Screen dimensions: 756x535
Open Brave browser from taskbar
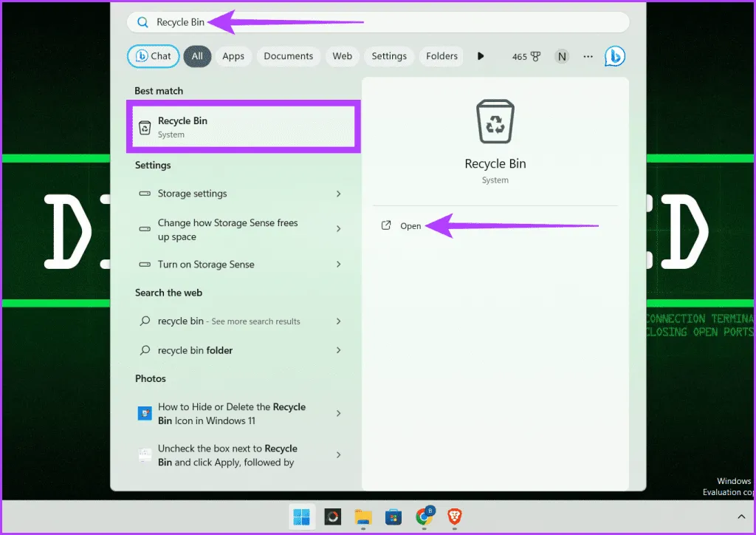pos(455,516)
